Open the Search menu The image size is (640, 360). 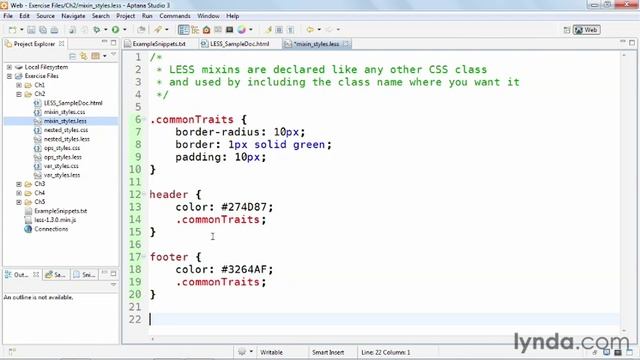click(x=100, y=16)
